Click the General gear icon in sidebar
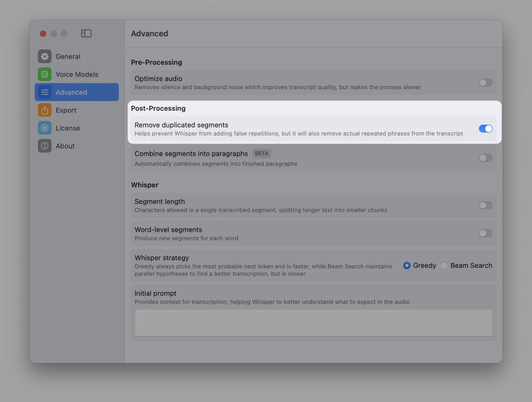Screen dimensions: 532x402 (45, 57)
